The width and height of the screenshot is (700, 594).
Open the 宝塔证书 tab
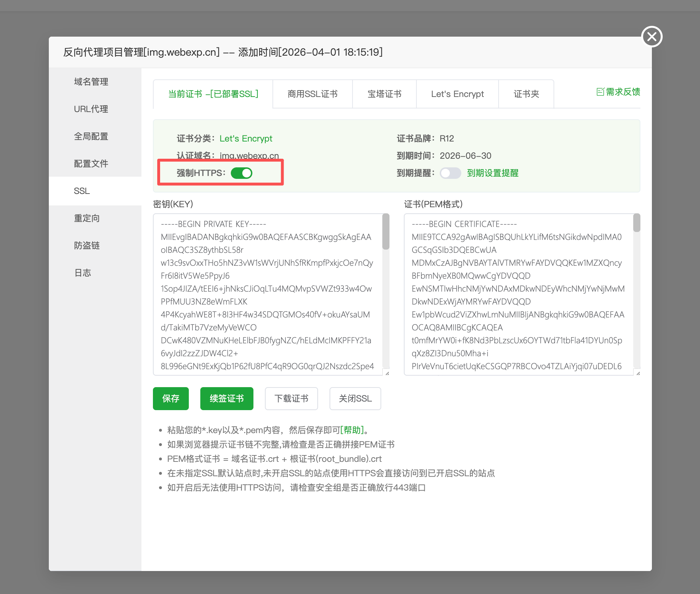point(384,94)
